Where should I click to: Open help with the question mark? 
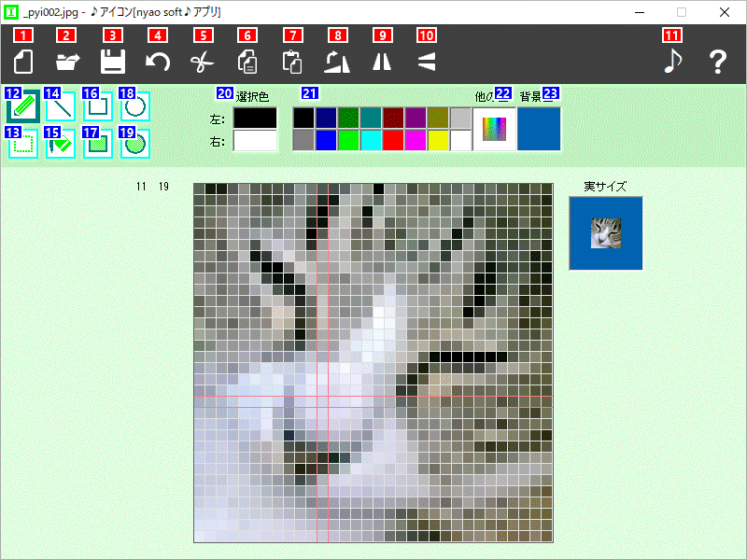(717, 62)
